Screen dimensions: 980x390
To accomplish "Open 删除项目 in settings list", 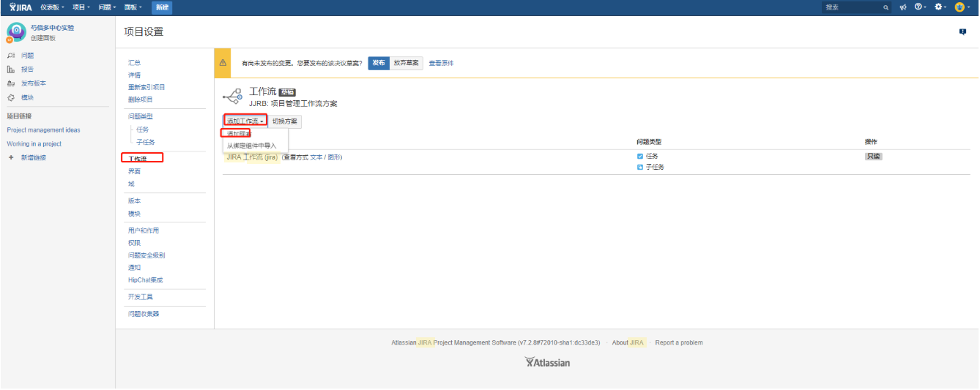I will pyautogui.click(x=141, y=100).
